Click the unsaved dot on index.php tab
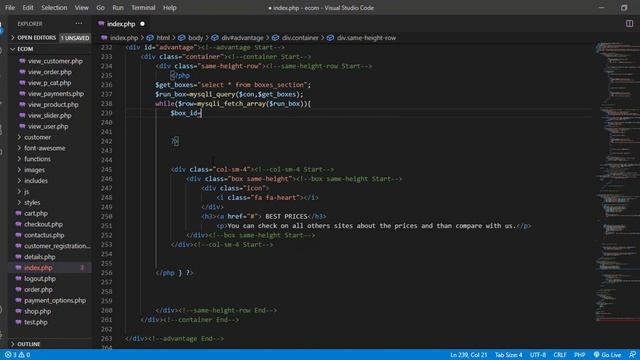This screenshot has width=640, height=360. point(142,24)
